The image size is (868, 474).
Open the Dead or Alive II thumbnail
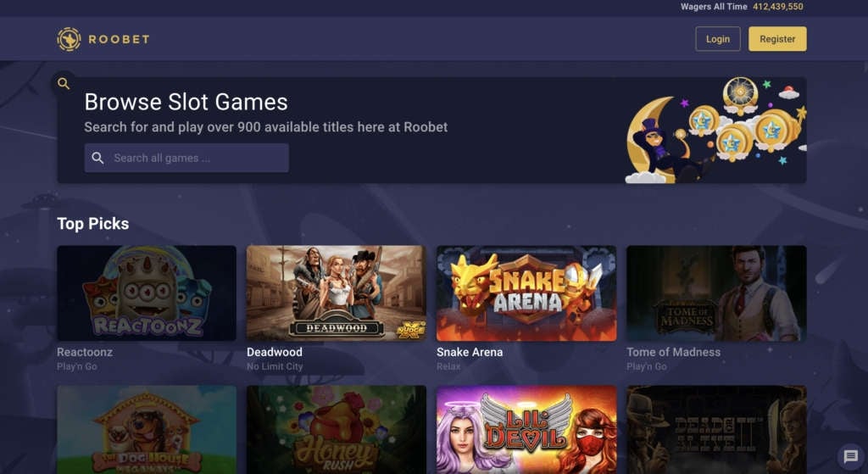click(x=716, y=430)
